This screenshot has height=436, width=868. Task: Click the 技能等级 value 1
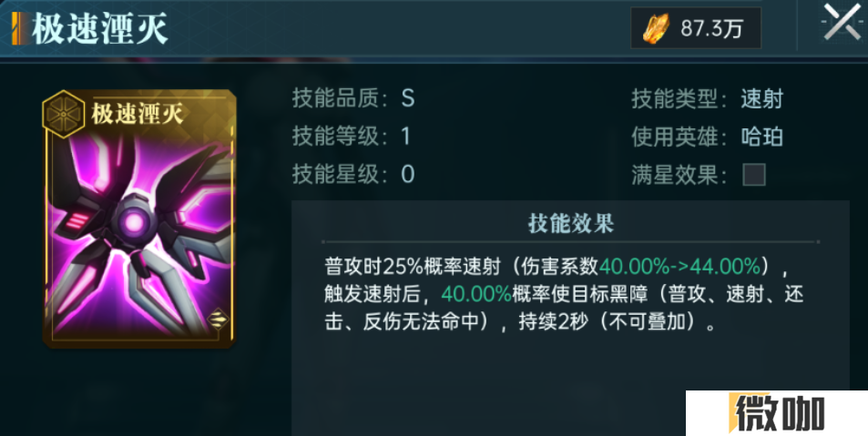(406, 137)
